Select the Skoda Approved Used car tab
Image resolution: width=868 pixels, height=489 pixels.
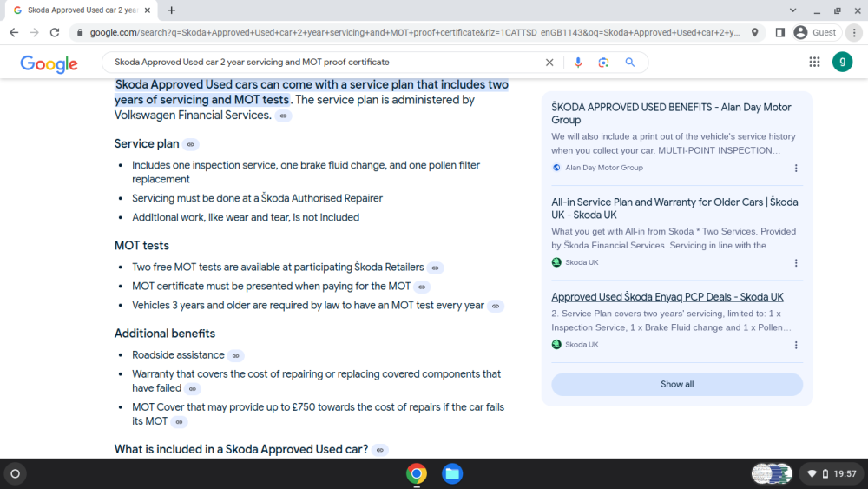(x=82, y=10)
